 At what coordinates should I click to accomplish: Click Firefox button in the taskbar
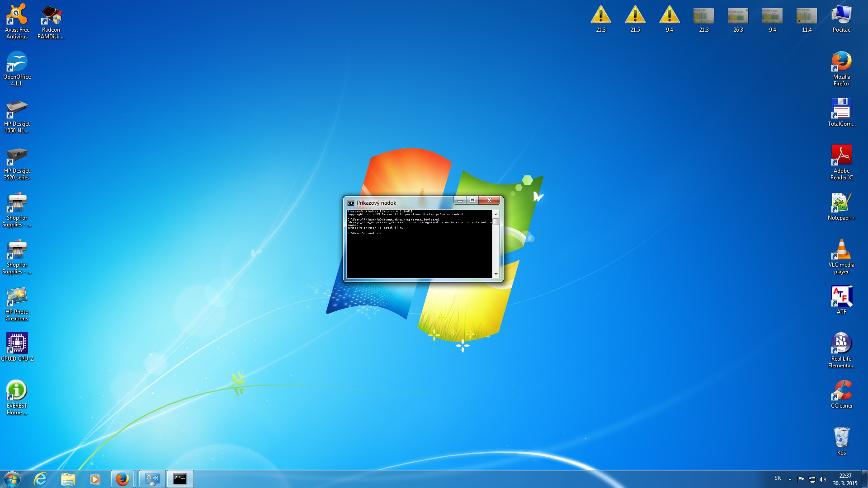pos(122,479)
